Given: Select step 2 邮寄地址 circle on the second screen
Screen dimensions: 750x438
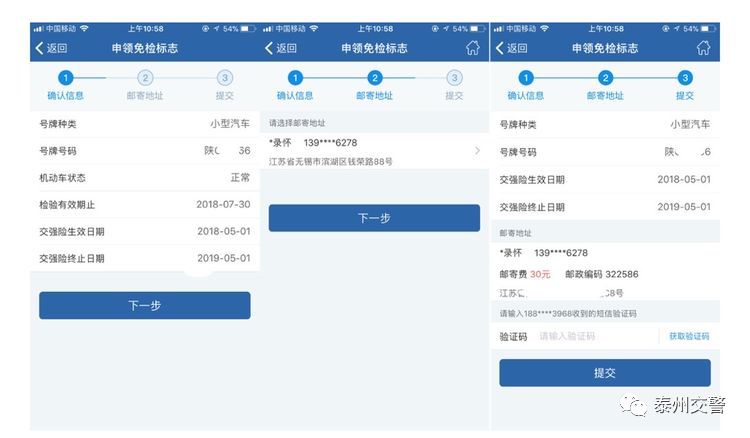Looking at the screenshot, I should pyautogui.click(x=375, y=77).
